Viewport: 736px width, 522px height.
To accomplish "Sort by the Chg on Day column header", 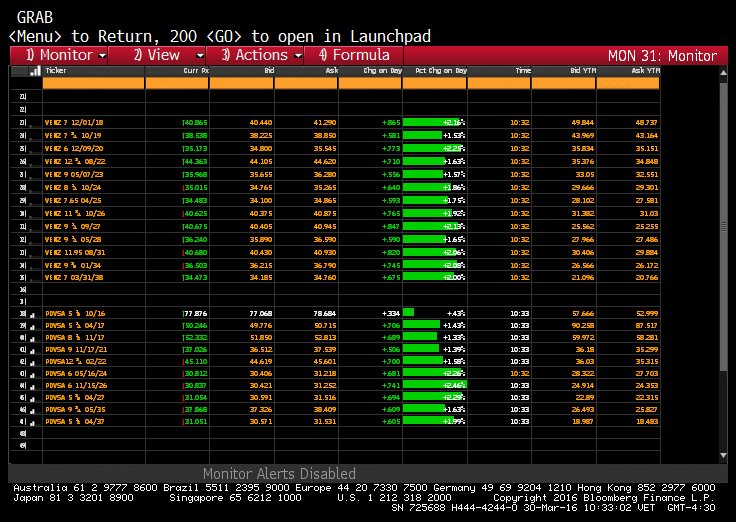I will 370,71.
